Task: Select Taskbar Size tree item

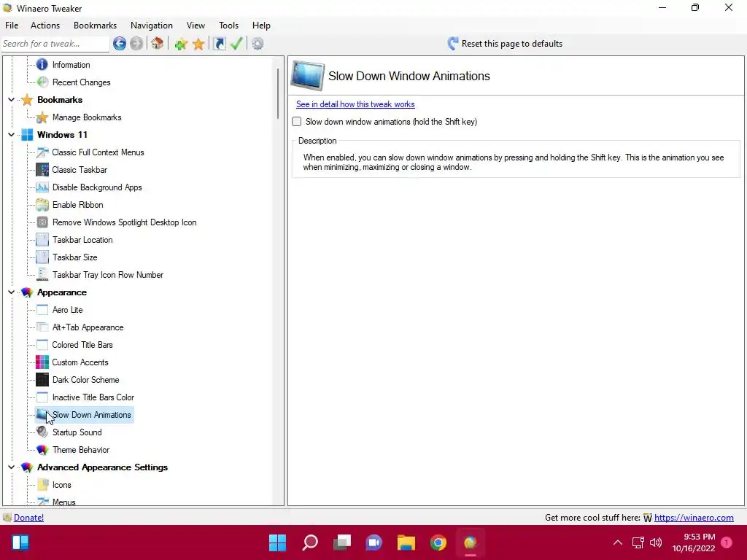Action: 75,257
